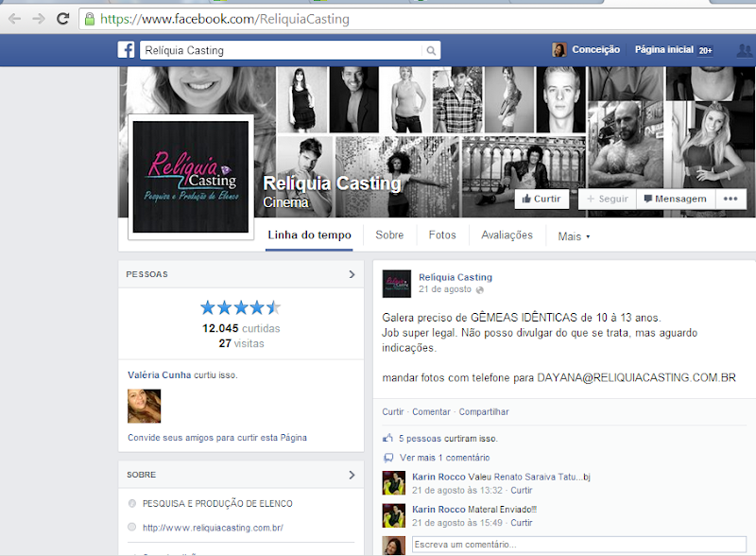Viewport: 756px width, 556px height.
Task: Click Ver mais 1 comentário
Action: pyautogui.click(x=444, y=458)
